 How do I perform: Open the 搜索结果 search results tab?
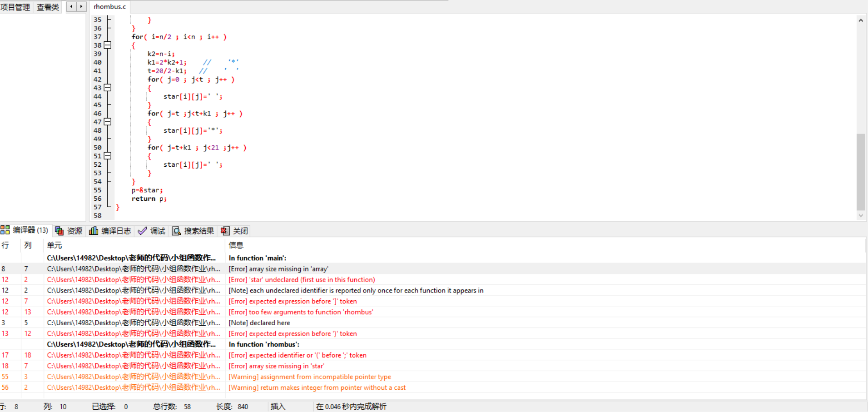click(x=193, y=231)
